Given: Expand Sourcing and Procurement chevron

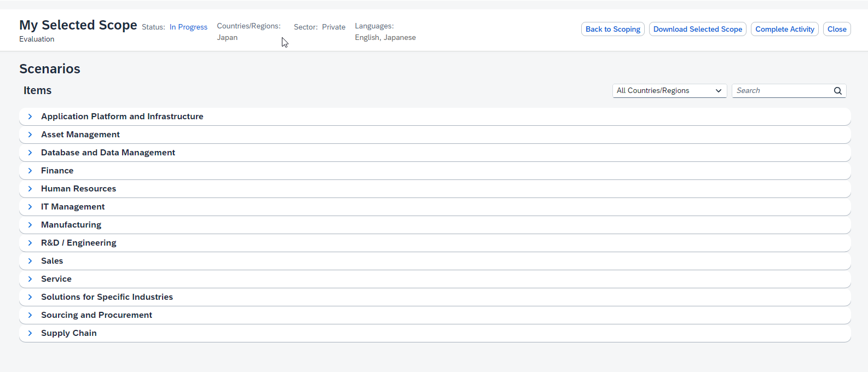Looking at the screenshot, I should pos(30,315).
